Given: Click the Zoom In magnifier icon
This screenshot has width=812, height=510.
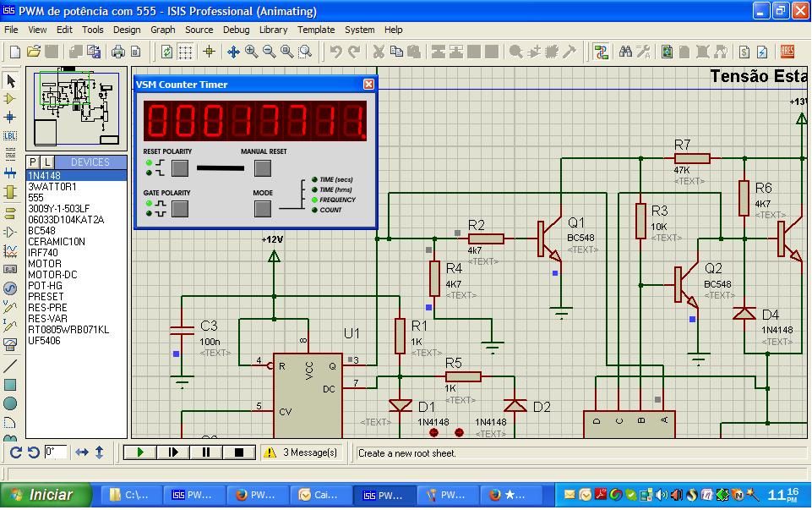Looking at the screenshot, I should 251,52.
